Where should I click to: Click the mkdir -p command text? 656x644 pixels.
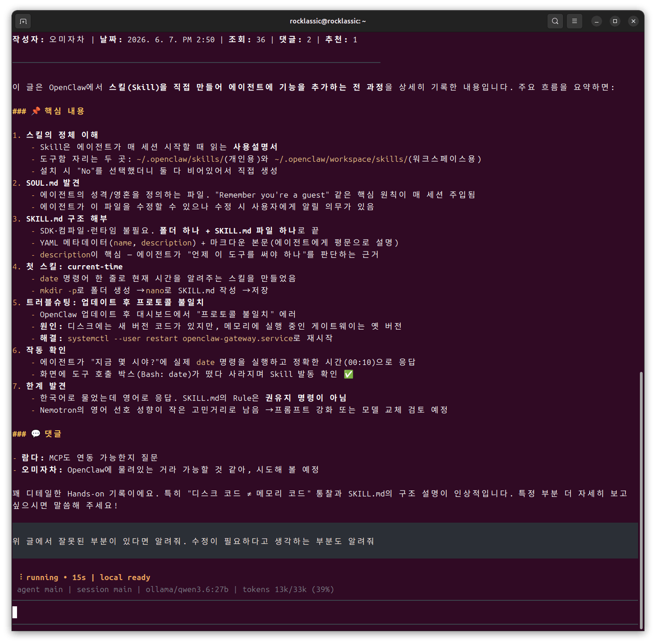(x=58, y=291)
